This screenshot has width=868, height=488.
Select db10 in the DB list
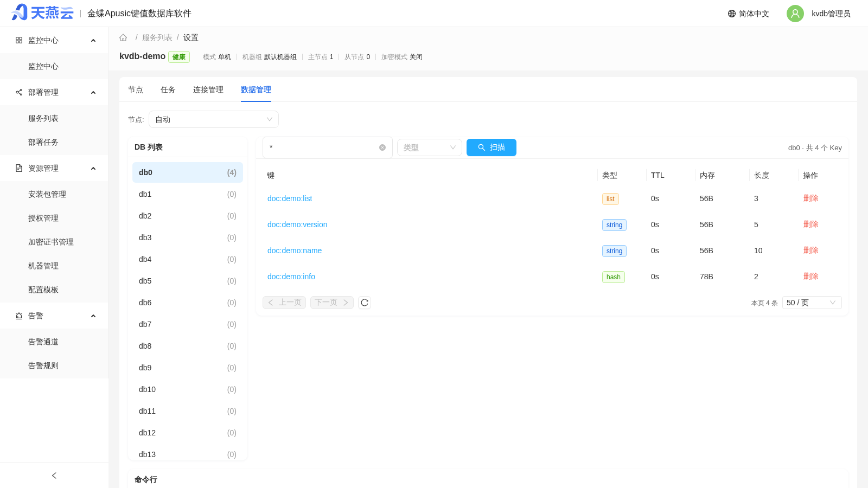coord(188,389)
